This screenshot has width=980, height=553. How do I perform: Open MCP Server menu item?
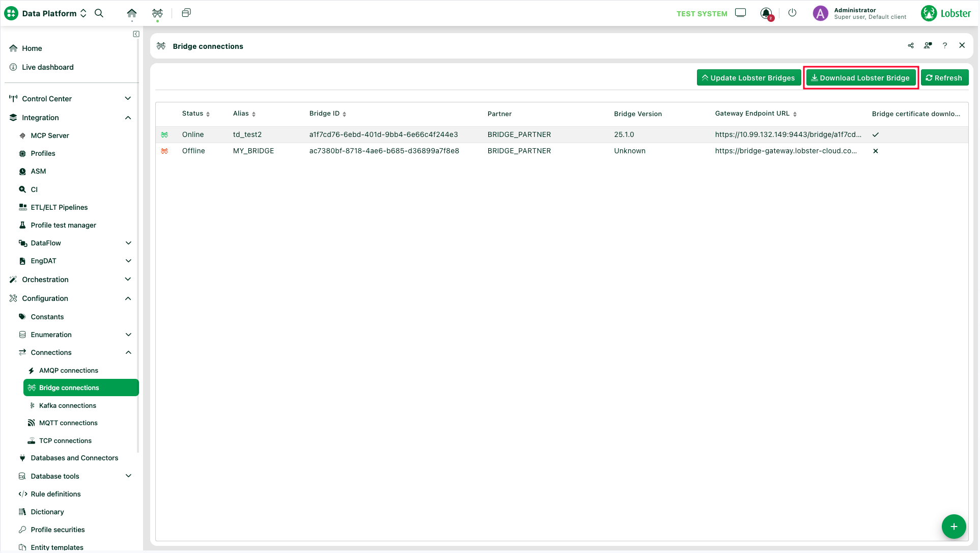[x=50, y=135]
